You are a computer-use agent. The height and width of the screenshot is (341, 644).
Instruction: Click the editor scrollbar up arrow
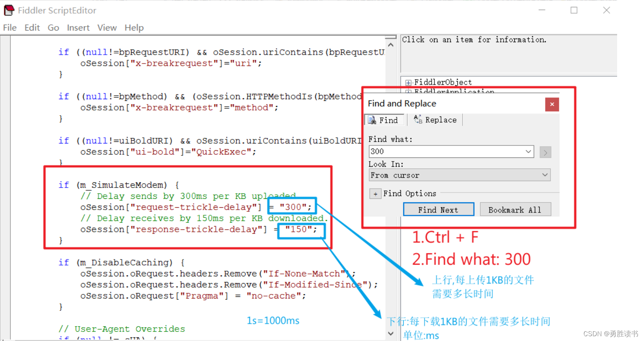coord(391,45)
